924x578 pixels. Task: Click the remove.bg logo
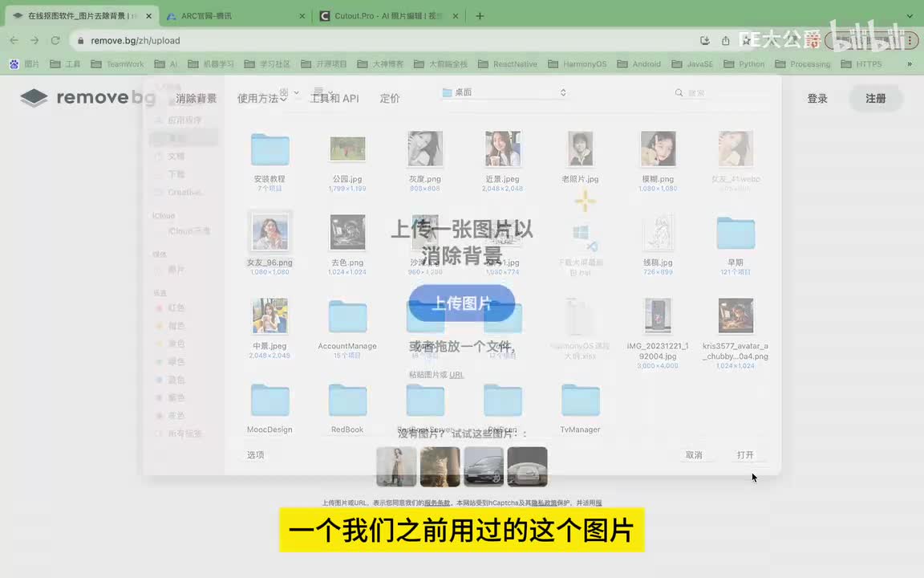coord(87,98)
